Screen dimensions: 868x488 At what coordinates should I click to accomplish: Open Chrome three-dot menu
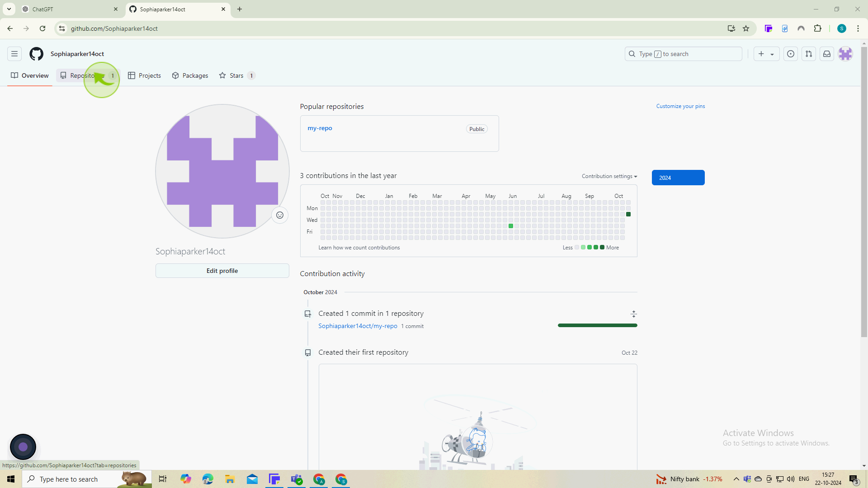tap(858, 28)
